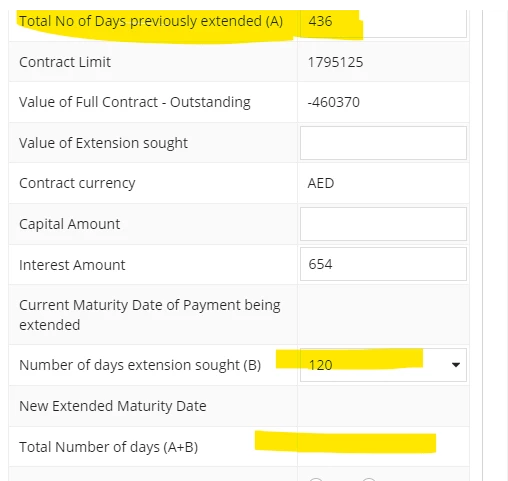The height and width of the screenshot is (481, 508).
Task: Click the AED contract currency value
Action: click(321, 183)
